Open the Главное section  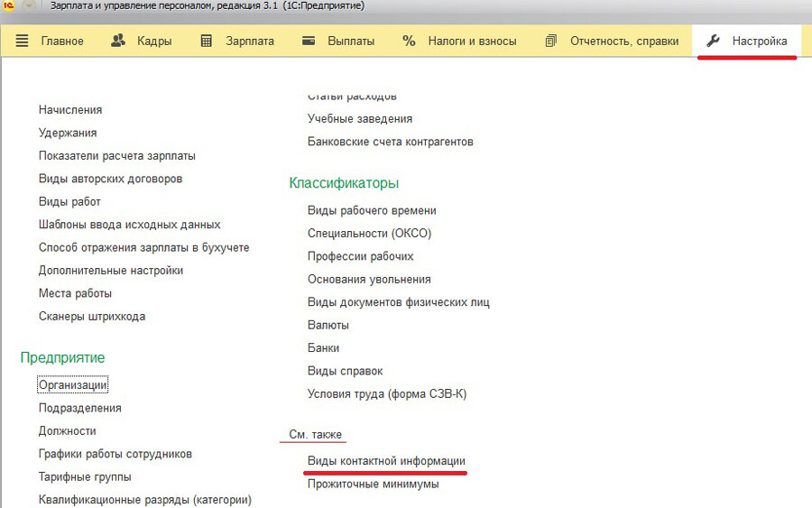coord(62,41)
